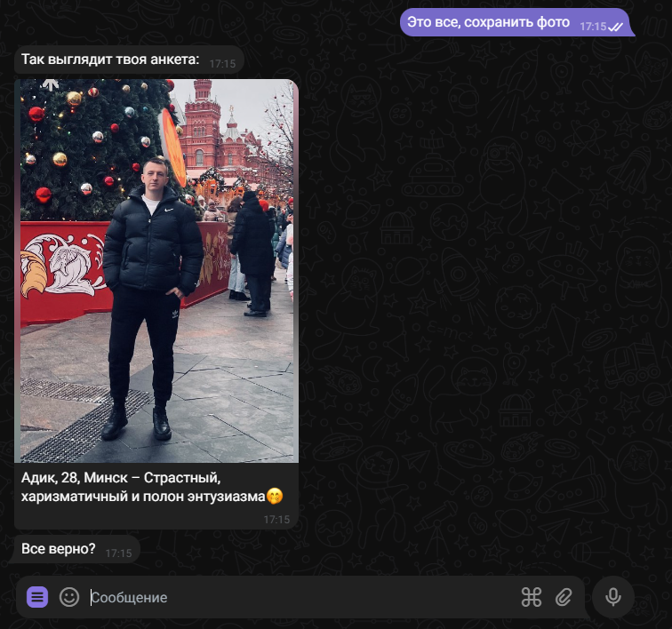Click timestamp next to 'Так выглядит твоя анкета:'
This screenshot has height=629, width=672.
(223, 64)
